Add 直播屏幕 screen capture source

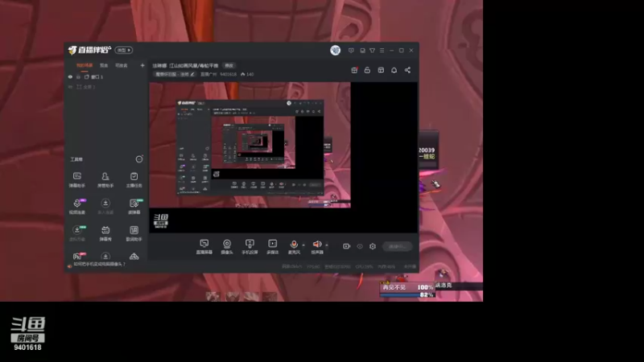(204, 247)
